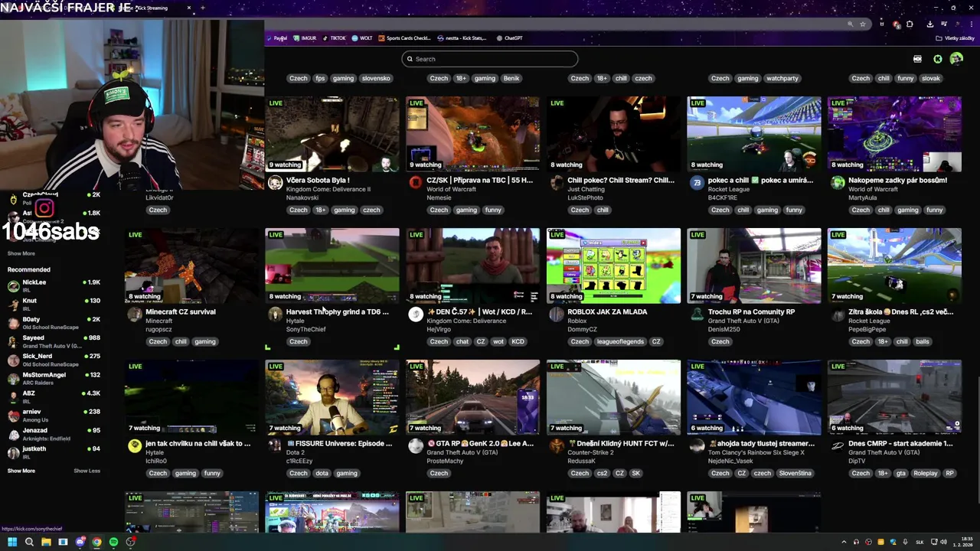980x551 pixels.
Task: Open Windows taskbar search
Action: pos(29,542)
